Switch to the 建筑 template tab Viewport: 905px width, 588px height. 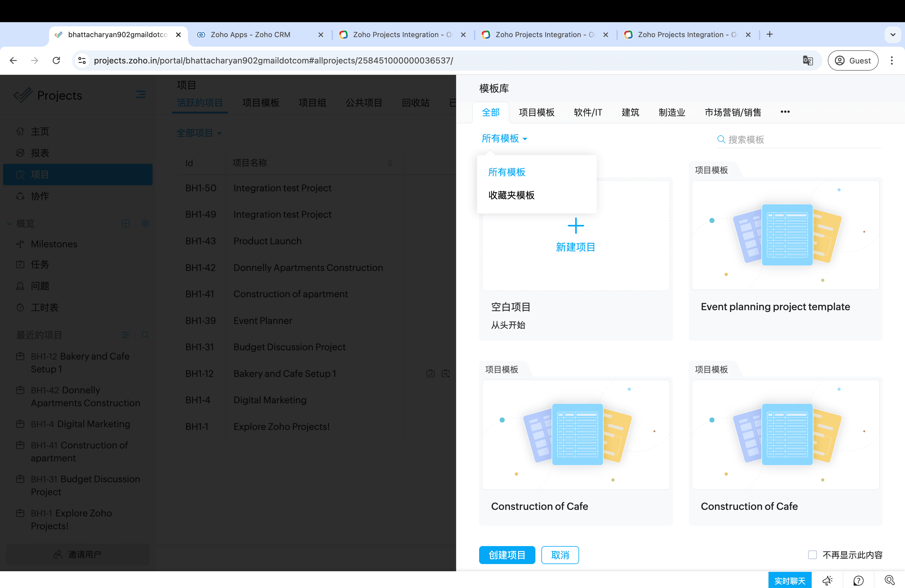[x=630, y=112]
